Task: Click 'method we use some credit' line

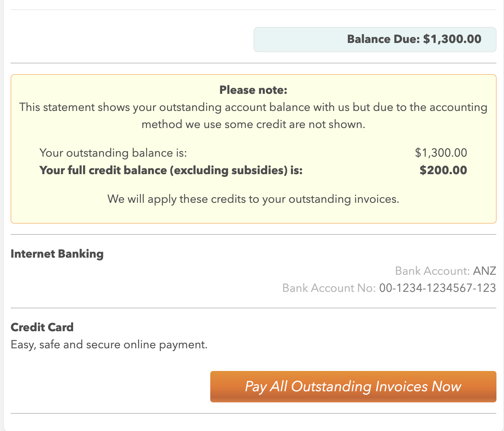Action: 253,124
